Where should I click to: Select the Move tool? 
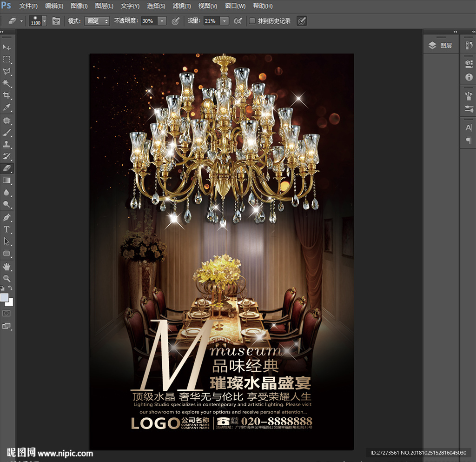pos(7,47)
